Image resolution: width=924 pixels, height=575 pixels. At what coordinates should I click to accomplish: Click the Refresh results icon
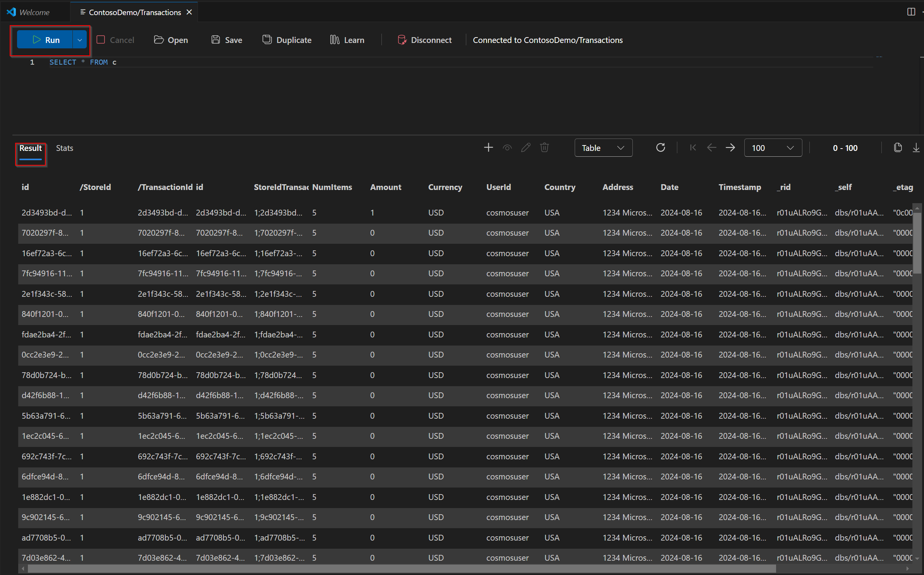tap(661, 148)
